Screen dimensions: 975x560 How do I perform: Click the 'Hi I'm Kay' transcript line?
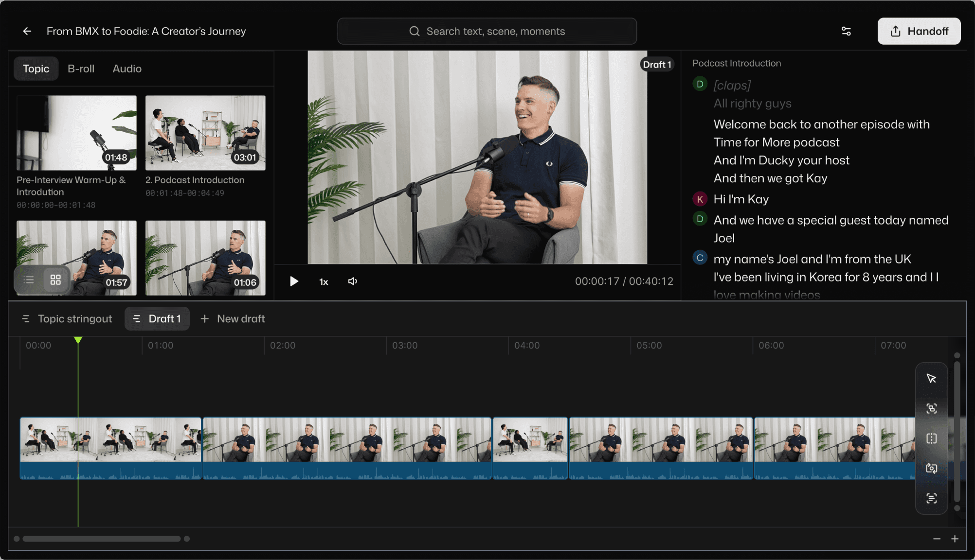pyautogui.click(x=741, y=199)
